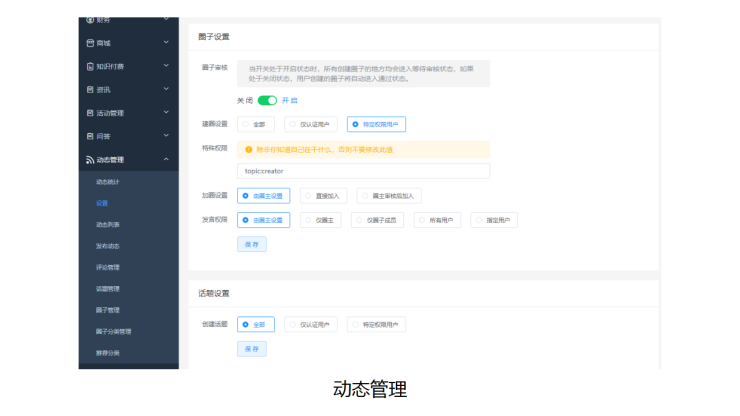Screen dimensions: 740x416
Task: Open the 动态统计 submenu item
Action: (108, 182)
